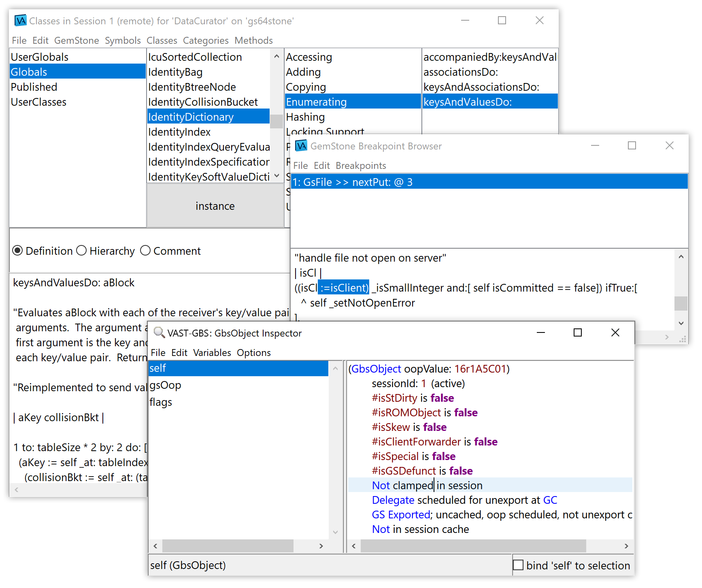Open the Classes menu
The height and width of the screenshot is (588, 702).
click(x=162, y=40)
